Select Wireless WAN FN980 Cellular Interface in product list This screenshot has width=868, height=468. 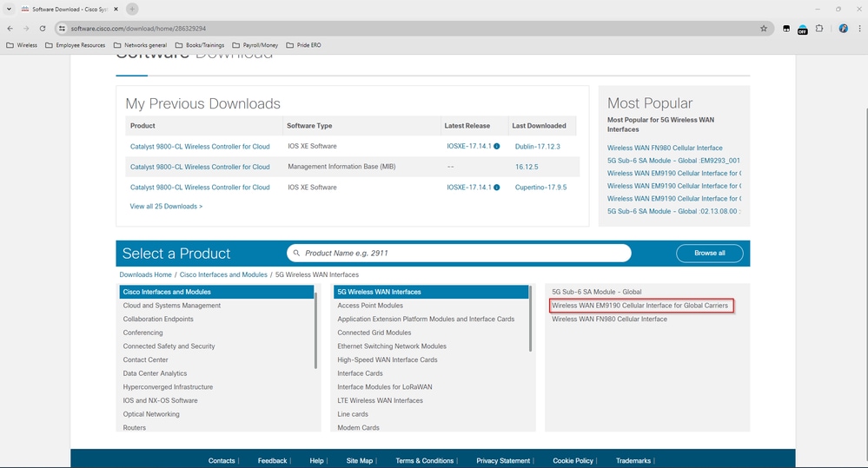click(609, 320)
